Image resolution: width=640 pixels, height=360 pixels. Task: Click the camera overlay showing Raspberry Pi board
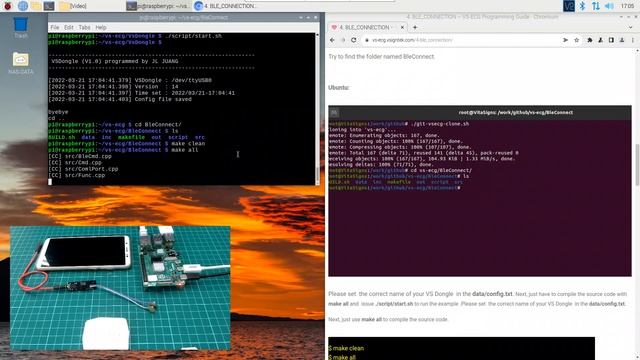point(120,288)
